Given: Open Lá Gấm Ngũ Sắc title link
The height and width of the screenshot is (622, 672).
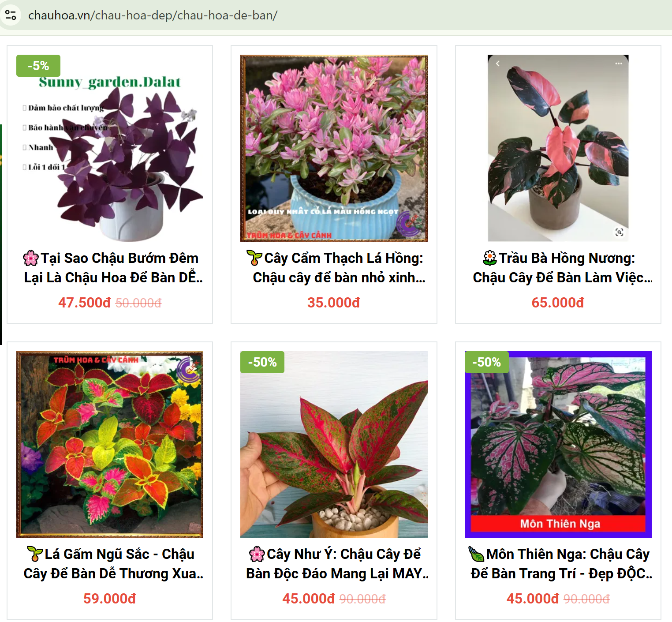Looking at the screenshot, I should click(x=113, y=564).
